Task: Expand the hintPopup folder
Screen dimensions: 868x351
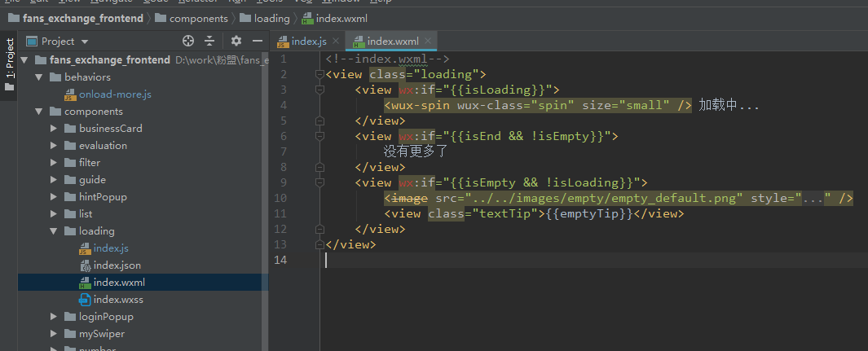Action: pyautogui.click(x=54, y=197)
